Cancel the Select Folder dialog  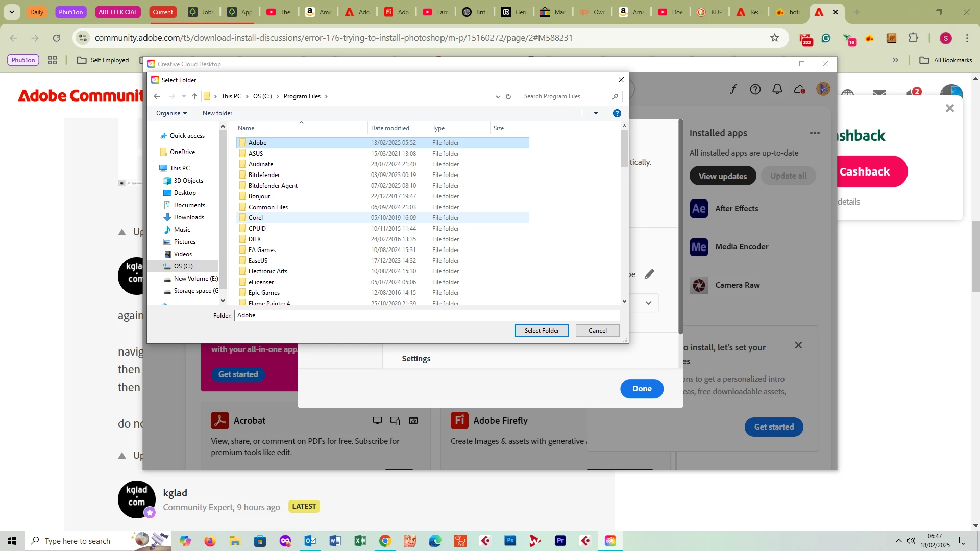pyautogui.click(x=597, y=331)
